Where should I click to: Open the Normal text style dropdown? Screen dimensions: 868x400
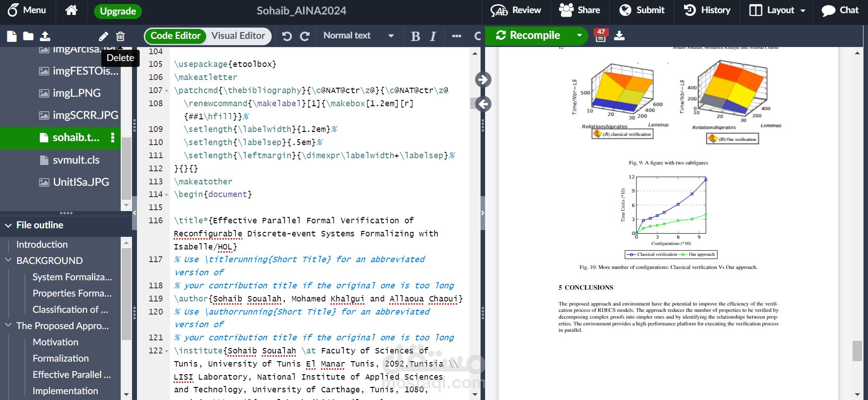(359, 36)
